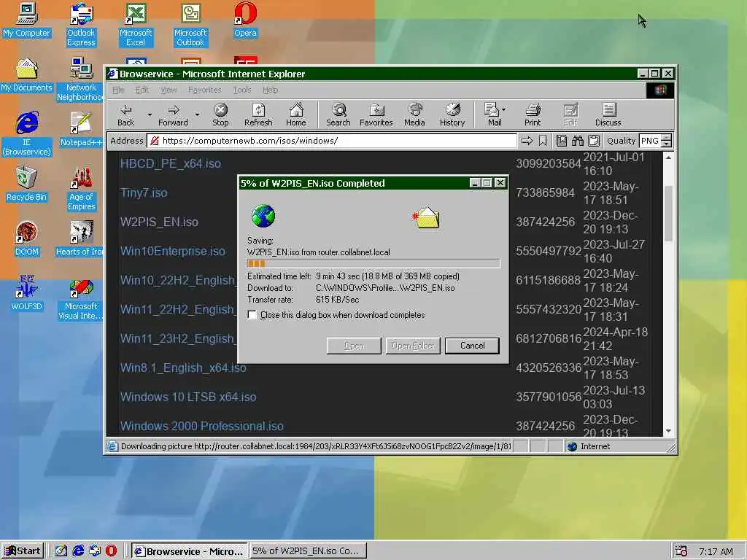Show browsing History icon

(452, 114)
